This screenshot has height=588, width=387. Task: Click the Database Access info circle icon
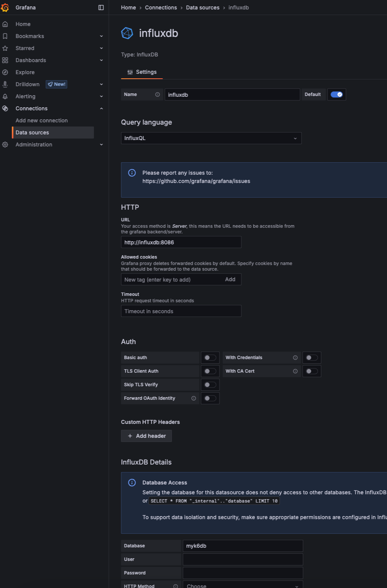pyautogui.click(x=132, y=483)
